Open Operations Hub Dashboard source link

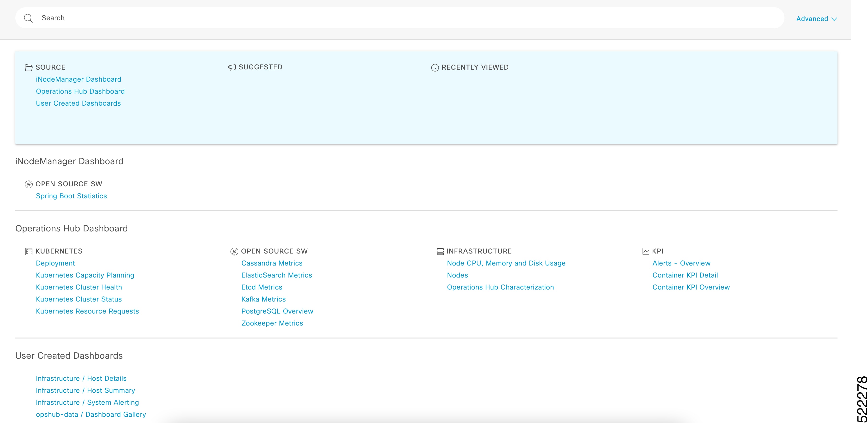click(x=80, y=92)
